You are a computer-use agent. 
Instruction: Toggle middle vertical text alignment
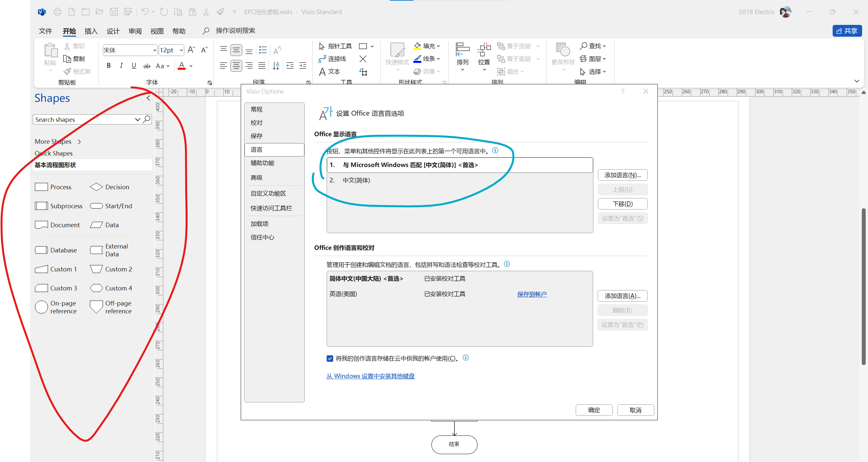236,50
